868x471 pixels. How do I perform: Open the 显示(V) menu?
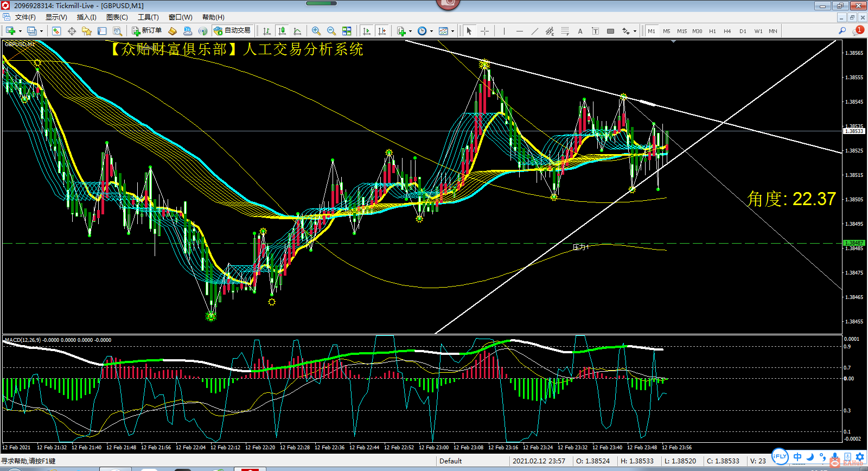(x=56, y=17)
